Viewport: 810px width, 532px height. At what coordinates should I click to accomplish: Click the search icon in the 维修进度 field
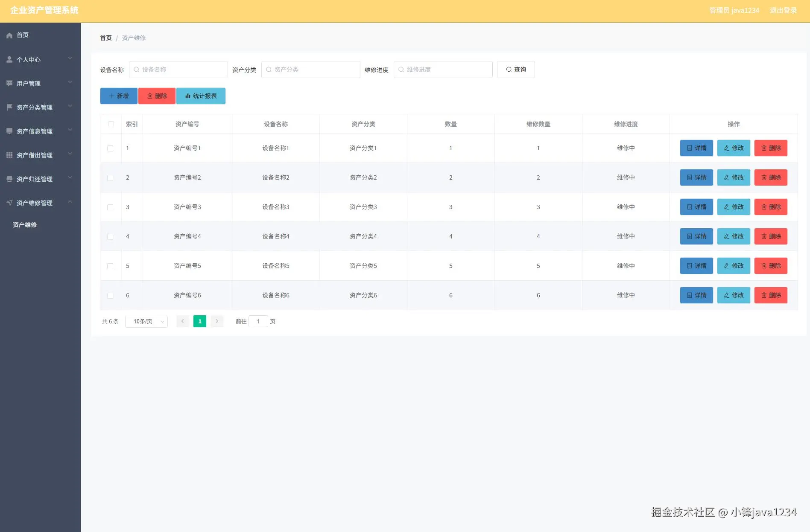[401, 70]
